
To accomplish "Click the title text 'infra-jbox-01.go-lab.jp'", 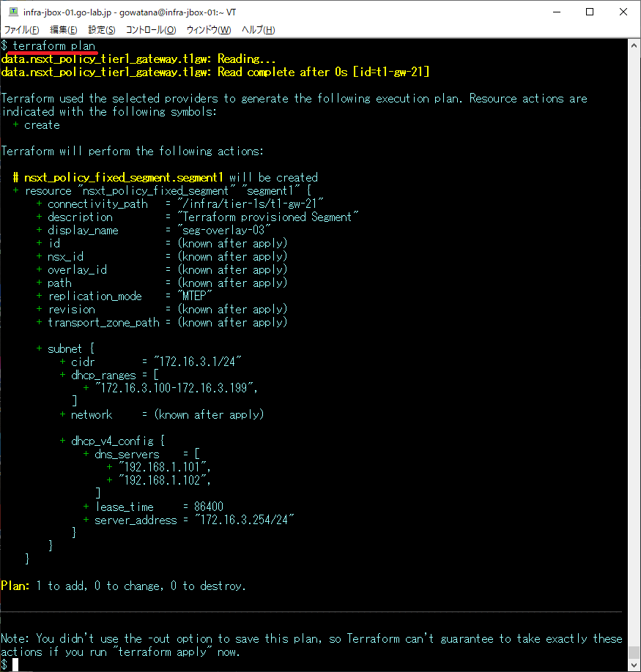I will (67, 12).
